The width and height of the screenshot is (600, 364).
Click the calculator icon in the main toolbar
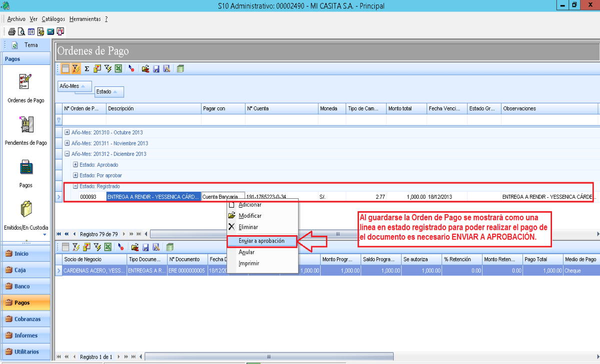click(x=50, y=31)
